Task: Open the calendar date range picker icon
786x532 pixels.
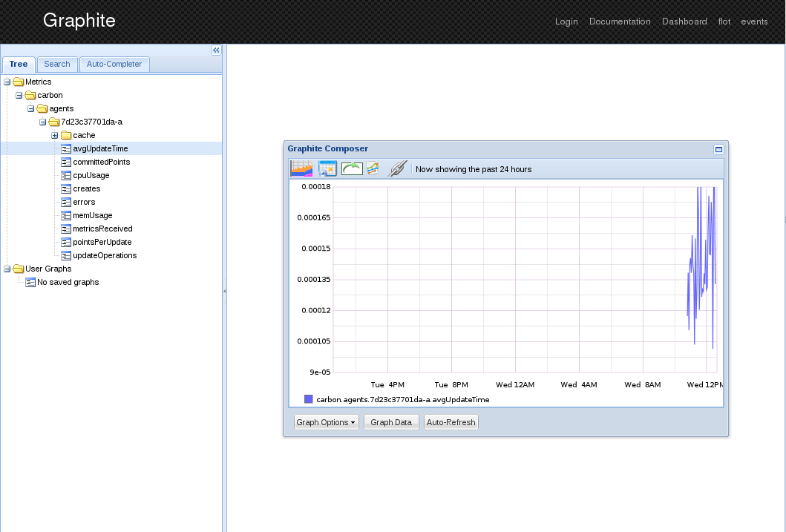Action: [327, 169]
